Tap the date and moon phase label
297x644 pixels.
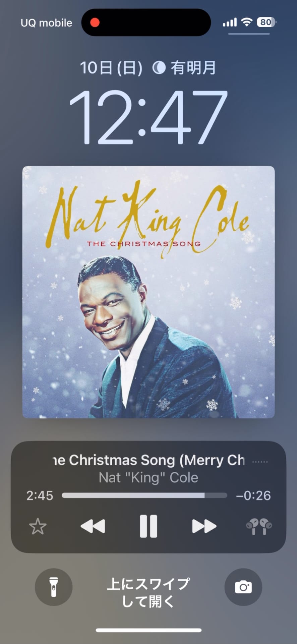pos(148,68)
